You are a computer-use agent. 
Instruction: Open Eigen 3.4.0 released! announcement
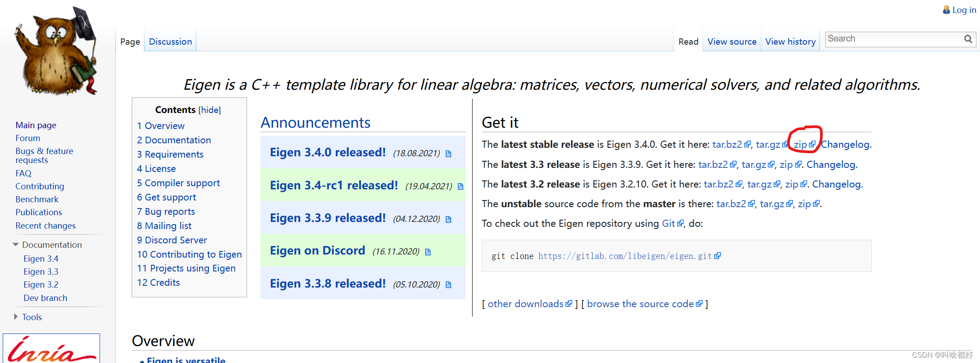[x=328, y=152]
